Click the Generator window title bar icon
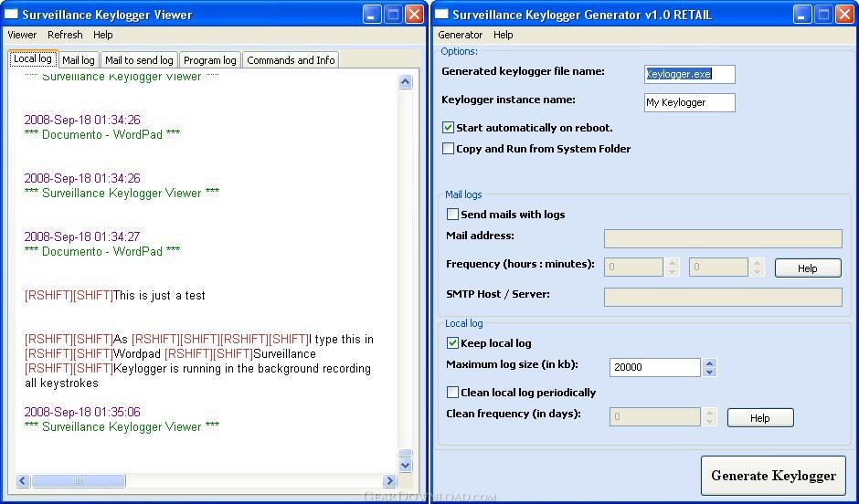Screen dimensions: 859x504 click(441, 15)
